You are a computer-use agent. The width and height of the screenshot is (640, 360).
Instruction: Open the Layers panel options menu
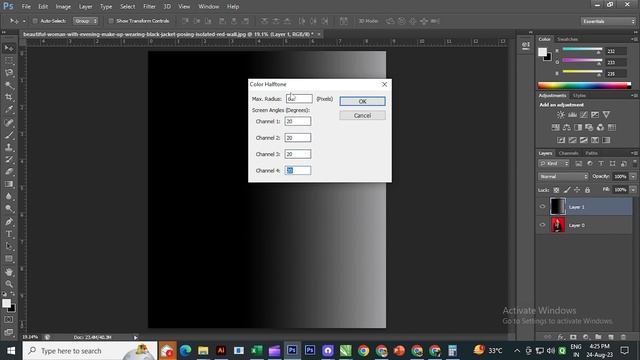coord(634,153)
